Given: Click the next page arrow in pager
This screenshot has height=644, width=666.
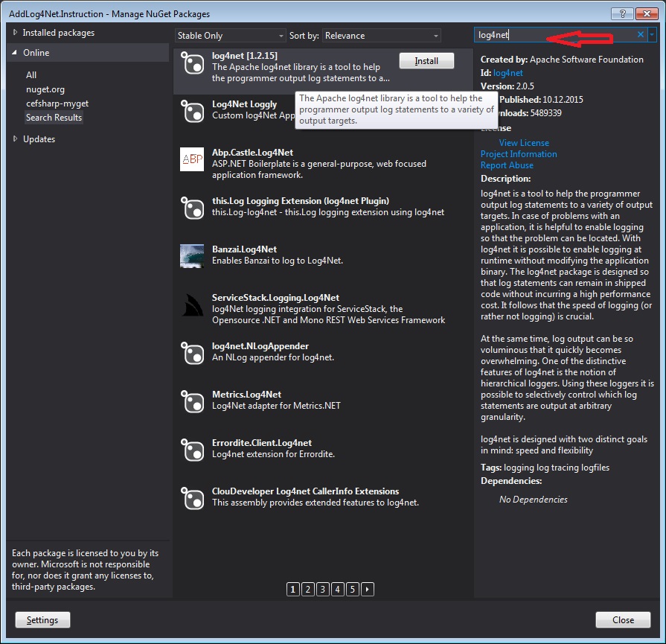Looking at the screenshot, I should 368,589.
